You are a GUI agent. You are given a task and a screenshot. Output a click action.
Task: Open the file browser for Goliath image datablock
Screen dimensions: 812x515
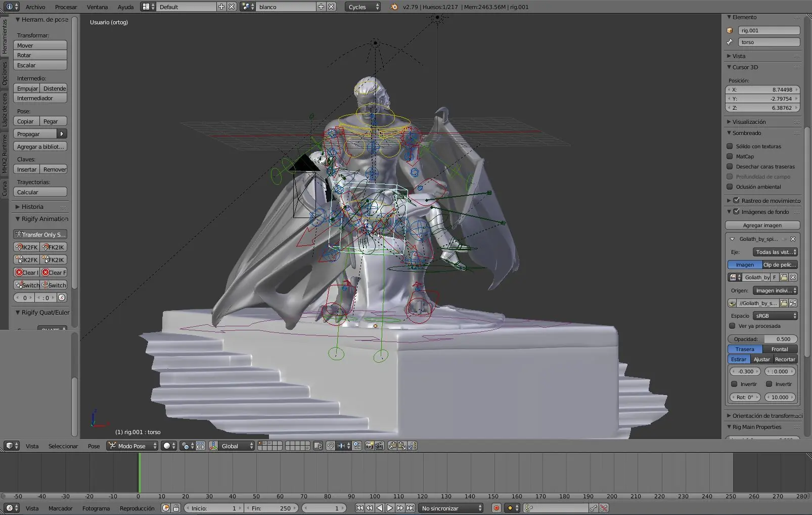tap(784, 277)
